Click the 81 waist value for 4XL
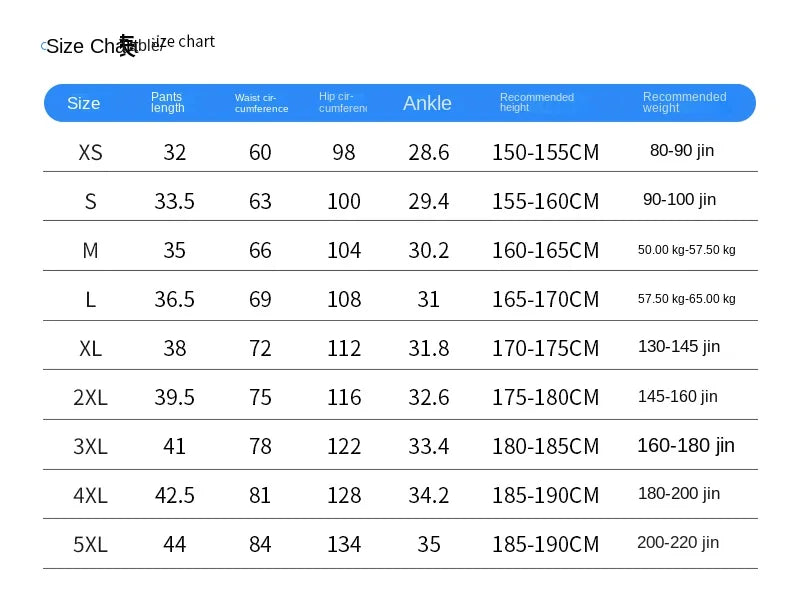The image size is (790, 596). 260,495
